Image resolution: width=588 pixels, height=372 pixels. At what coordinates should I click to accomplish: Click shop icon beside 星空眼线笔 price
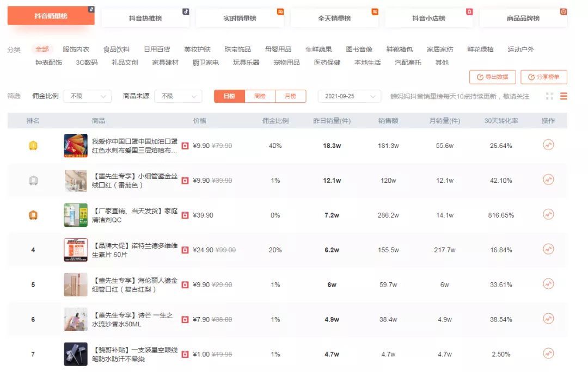pyautogui.click(x=185, y=355)
